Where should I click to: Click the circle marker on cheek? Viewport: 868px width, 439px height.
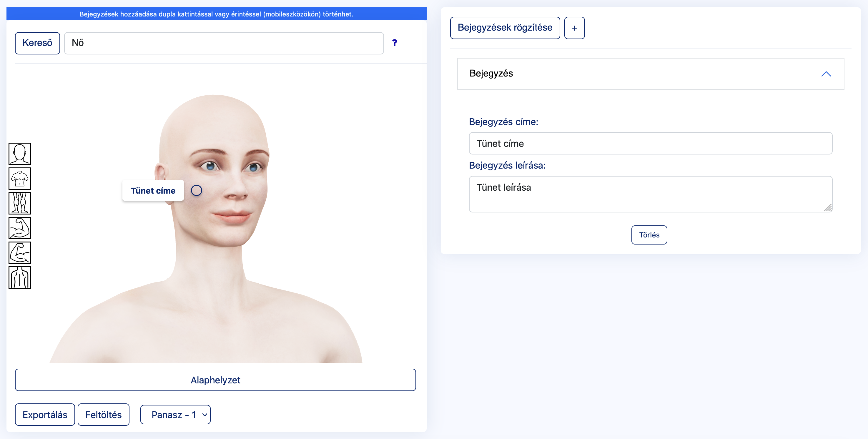197,190
